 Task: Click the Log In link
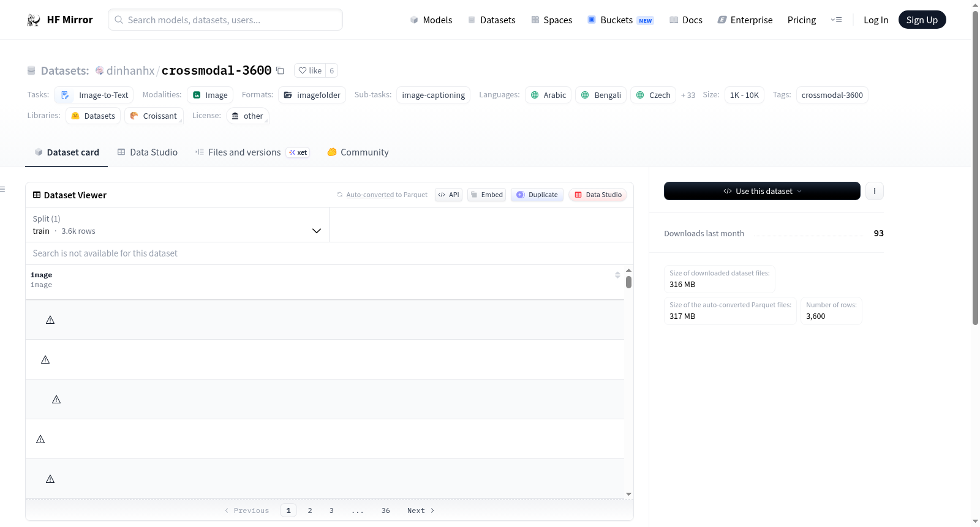pos(876,20)
